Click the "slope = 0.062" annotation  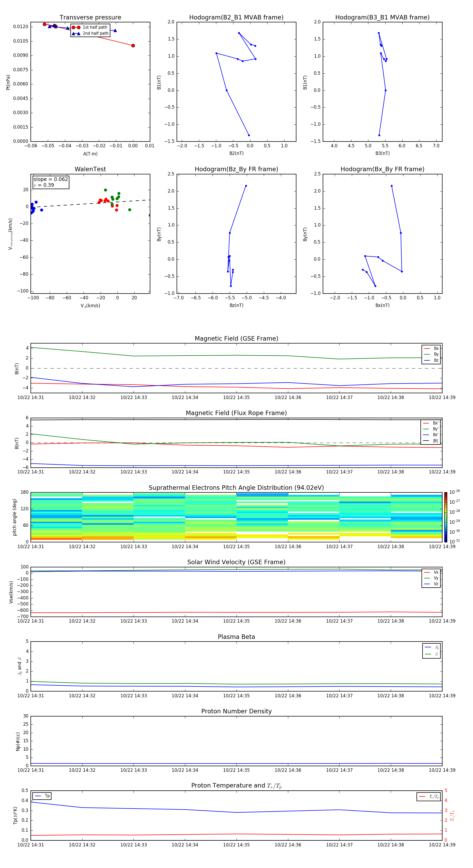51,179
